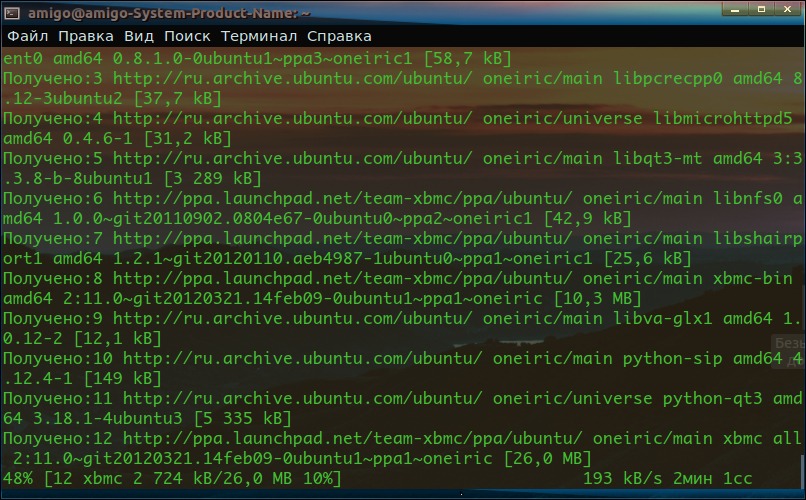Close the terminal window

point(787,9)
